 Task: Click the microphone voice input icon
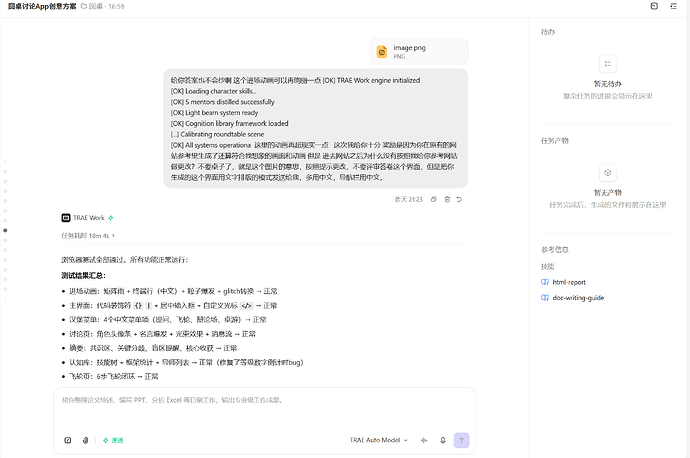(x=443, y=440)
